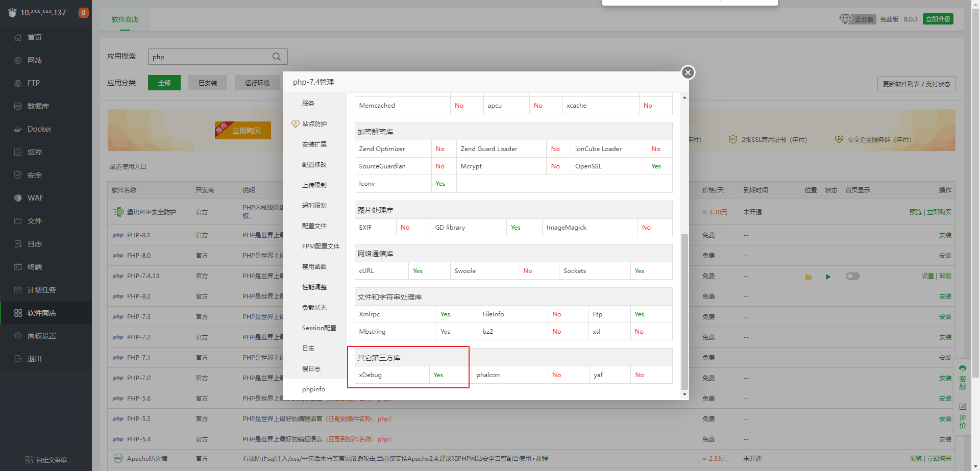Select 安装扩展 in the dialog menu
980x471 pixels.
click(x=314, y=144)
